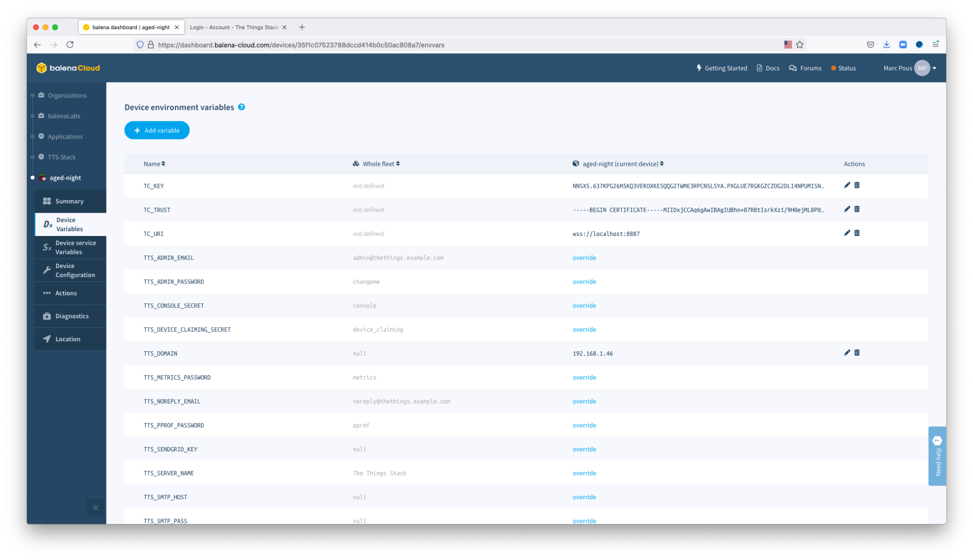Screen dimensions: 973x560
Task: Delete the TTS_DOMAIN variable
Action: 857,353
